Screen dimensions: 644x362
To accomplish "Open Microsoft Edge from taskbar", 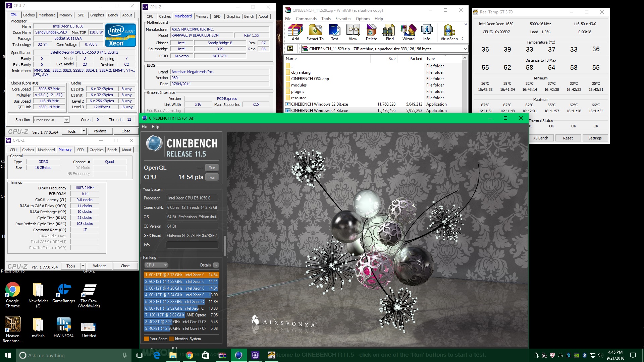I will (x=156, y=355).
